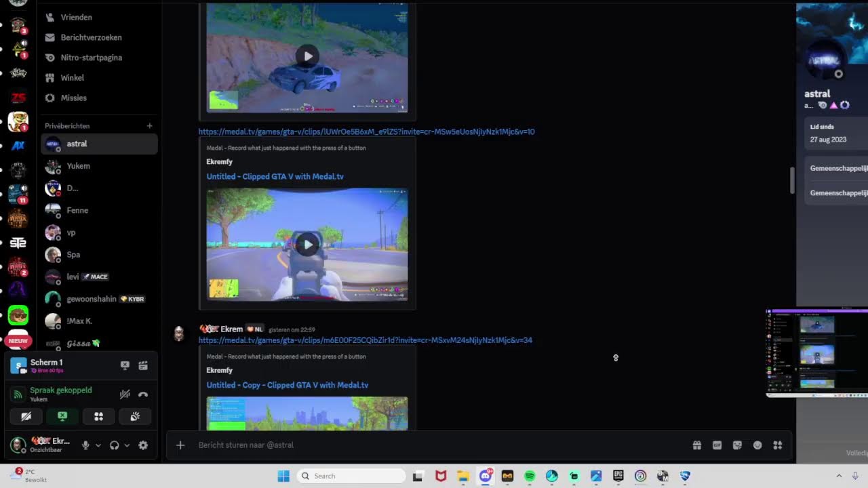The height and width of the screenshot is (488, 868).
Task: Open the Windows Start menu
Action: point(283,476)
